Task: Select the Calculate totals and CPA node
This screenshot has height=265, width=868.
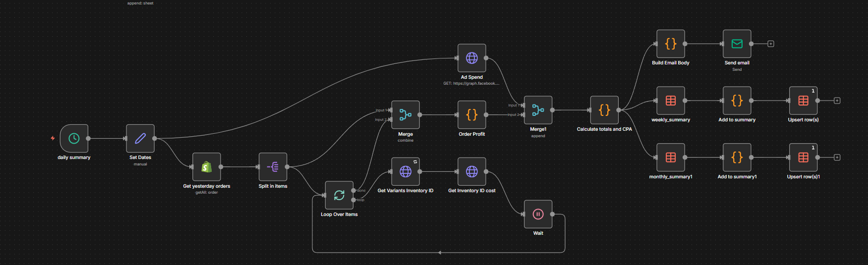Action: pyautogui.click(x=604, y=110)
